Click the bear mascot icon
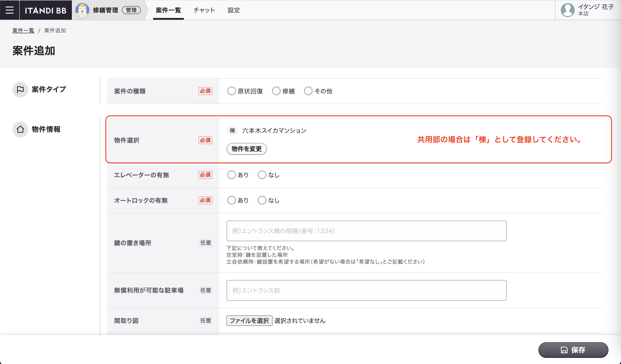This screenshot has width=621, height=364. click(x=82, y=10)
